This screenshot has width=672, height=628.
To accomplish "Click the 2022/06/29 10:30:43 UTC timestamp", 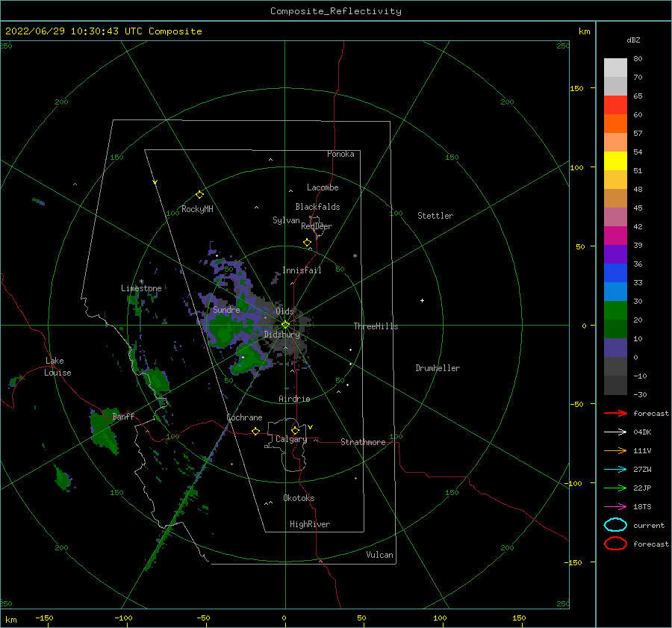I will (x=73, y=31).
